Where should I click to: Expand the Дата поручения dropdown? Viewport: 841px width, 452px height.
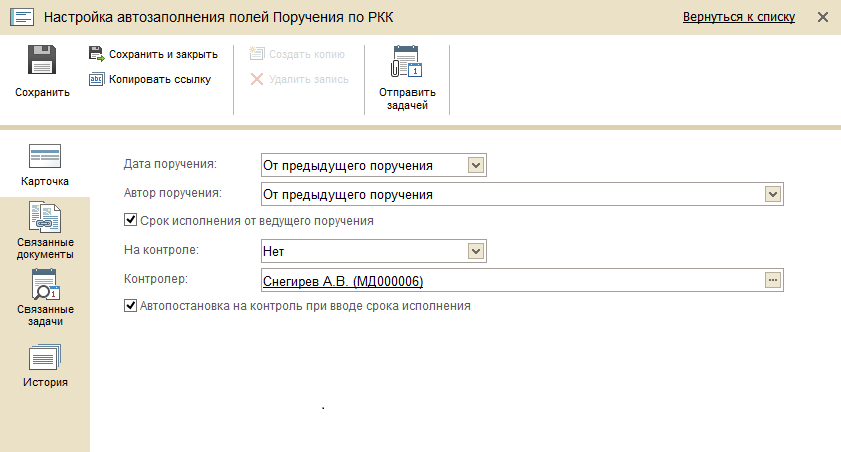point(476,165)
